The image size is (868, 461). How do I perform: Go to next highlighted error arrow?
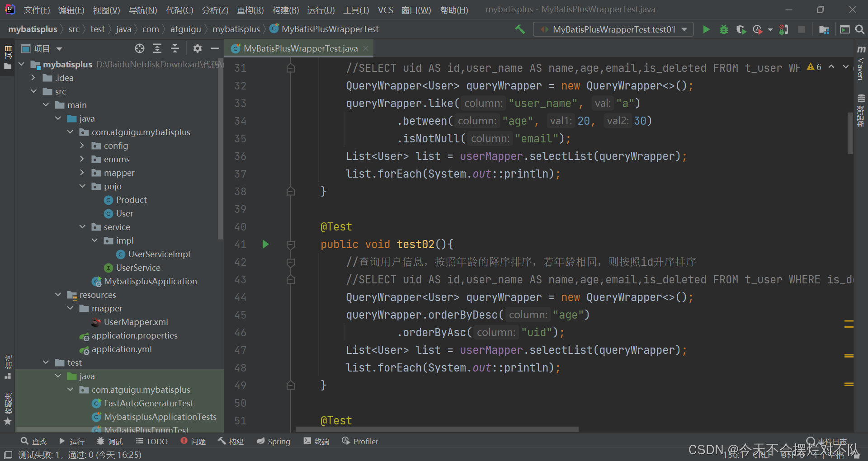(x=846, y=67)
